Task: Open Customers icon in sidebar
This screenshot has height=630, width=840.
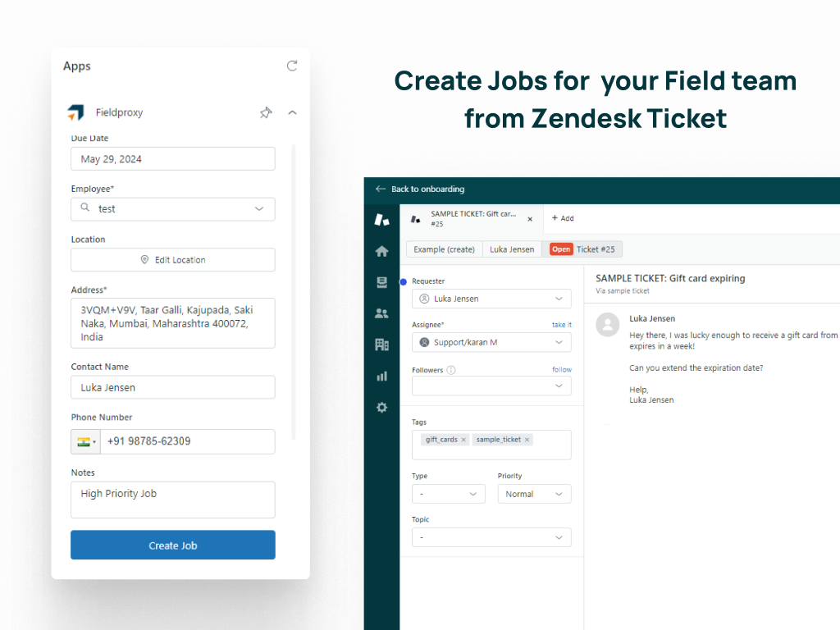Action: pos(381,313)
